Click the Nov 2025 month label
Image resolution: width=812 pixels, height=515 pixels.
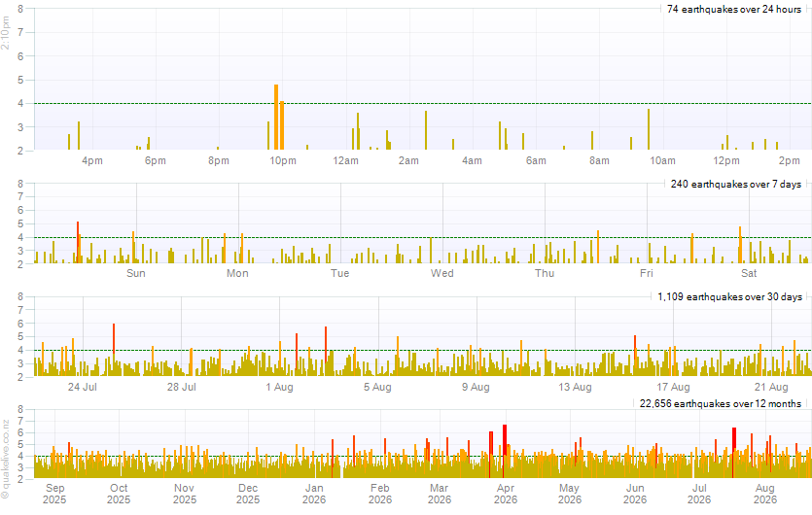click(185, 494)
